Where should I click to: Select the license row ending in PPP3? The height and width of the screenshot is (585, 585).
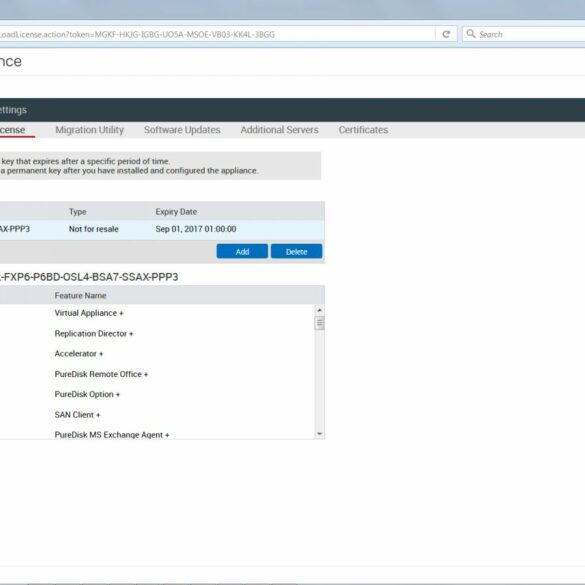pyautogui.click(x=162, y=229)
